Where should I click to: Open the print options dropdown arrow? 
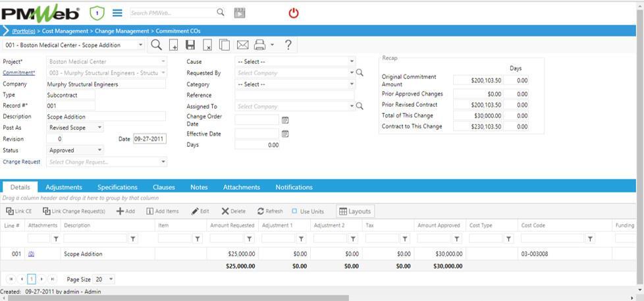[x=272, y=45]
